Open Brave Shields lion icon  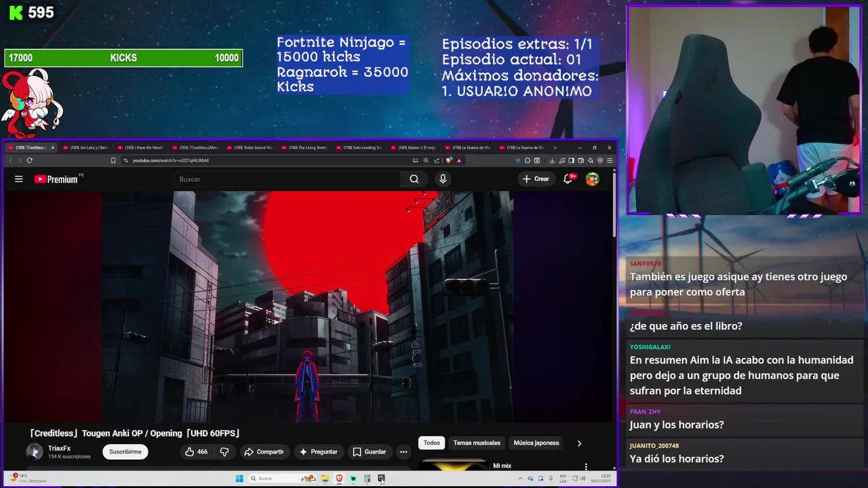click(x=449, y=161)
